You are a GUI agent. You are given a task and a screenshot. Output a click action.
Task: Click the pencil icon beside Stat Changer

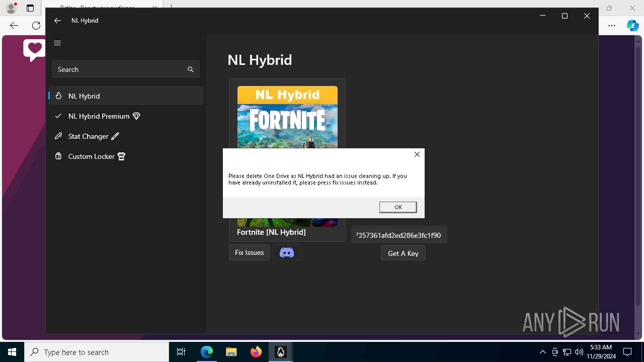pyautogui.click(x=115, y=136)
